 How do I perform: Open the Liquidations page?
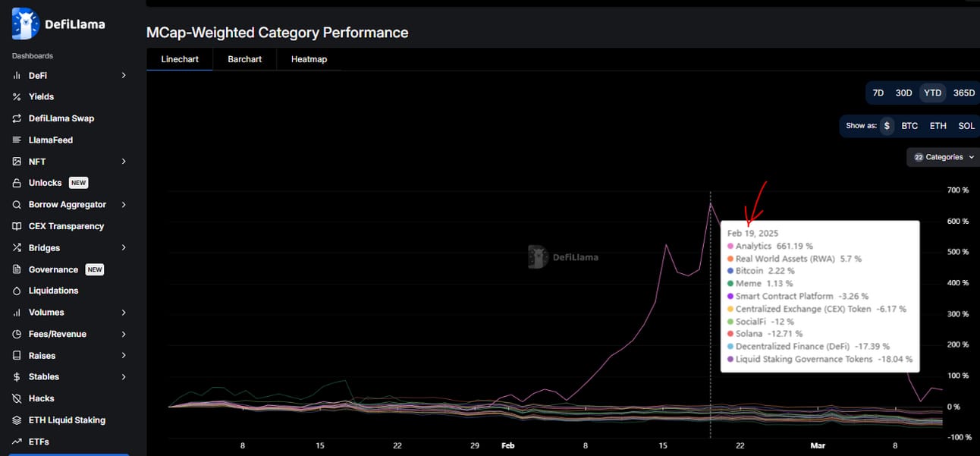(x=53, y=291)
